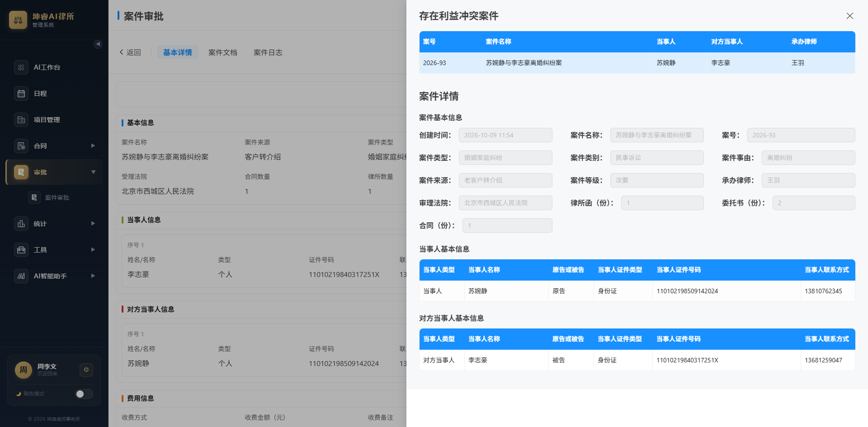Viewport: 868px width, 427px height.
Task: Click the 案件来源 field showing 老客户转介绍
Action: click(505, 180)
